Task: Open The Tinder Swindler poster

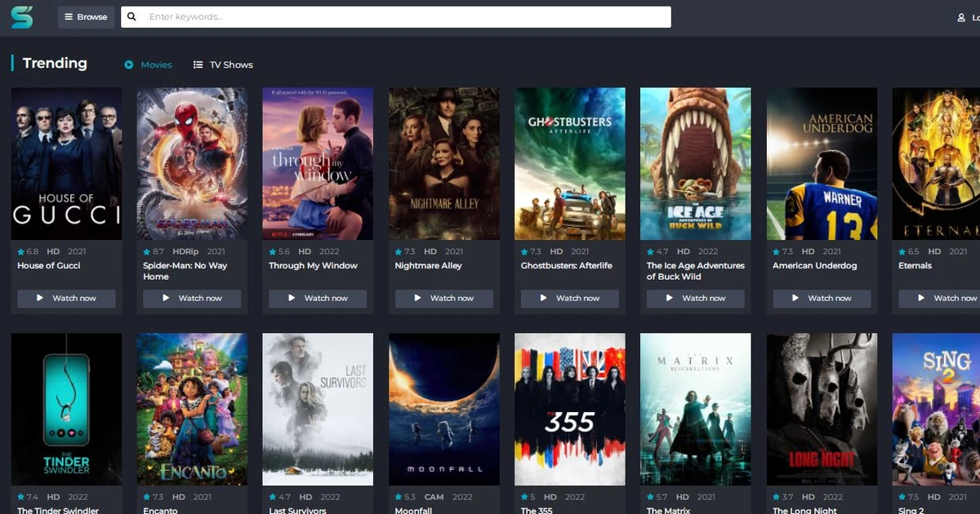Action: click(67, 409)
